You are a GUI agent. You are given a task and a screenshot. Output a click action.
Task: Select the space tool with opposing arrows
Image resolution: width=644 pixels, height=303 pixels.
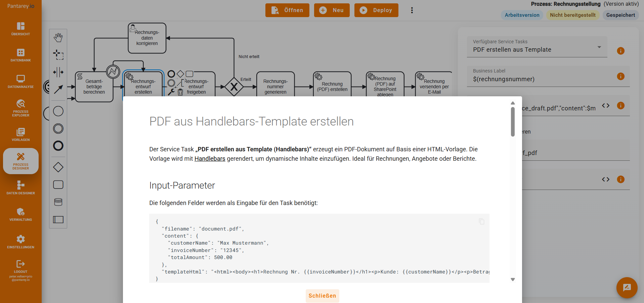(58, 72)
